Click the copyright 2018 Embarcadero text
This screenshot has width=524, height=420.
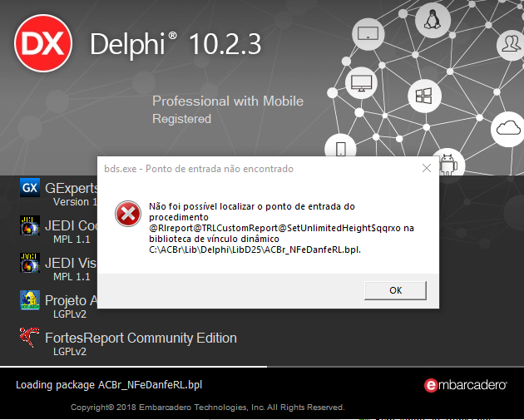(x=208, y=408)
